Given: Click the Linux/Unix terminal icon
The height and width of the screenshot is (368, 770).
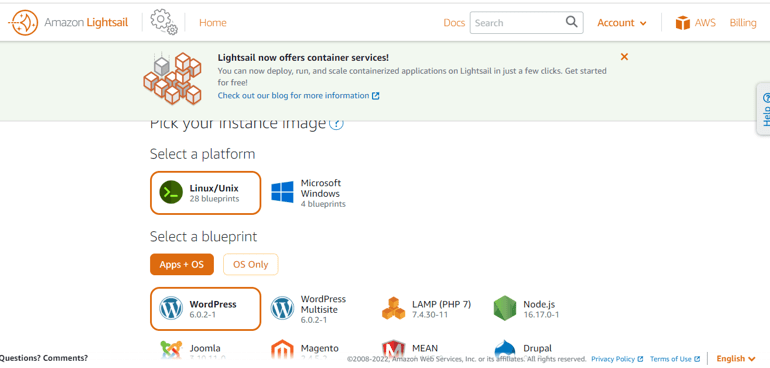Looking at the screenshot, I should [x=171, y=193].
